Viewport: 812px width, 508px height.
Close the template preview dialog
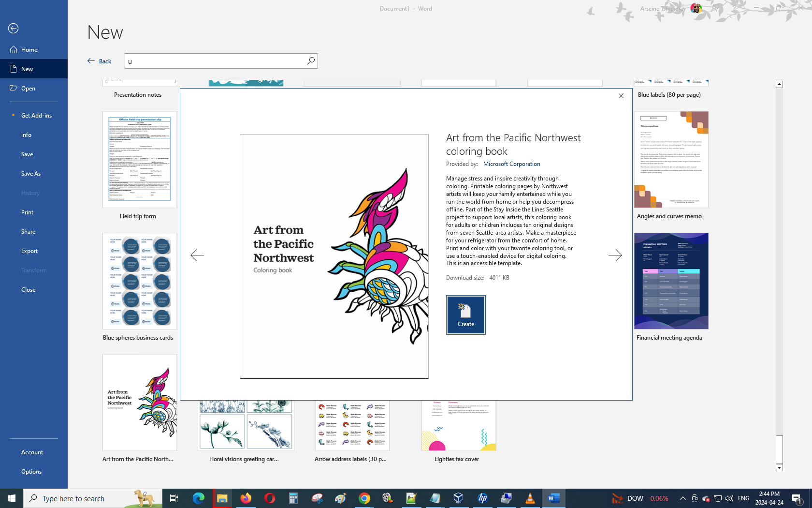(621, 96)
